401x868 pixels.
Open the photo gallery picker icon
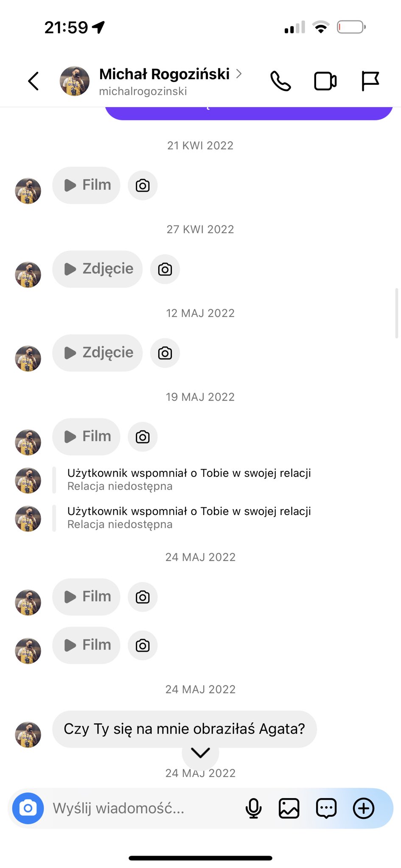click(289, 808)
